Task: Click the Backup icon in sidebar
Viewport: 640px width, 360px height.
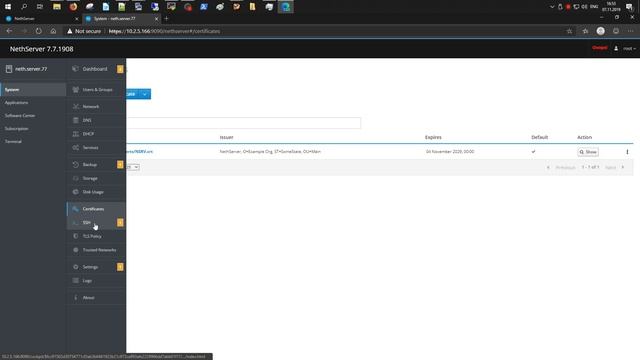Action: tap(76, 164)
